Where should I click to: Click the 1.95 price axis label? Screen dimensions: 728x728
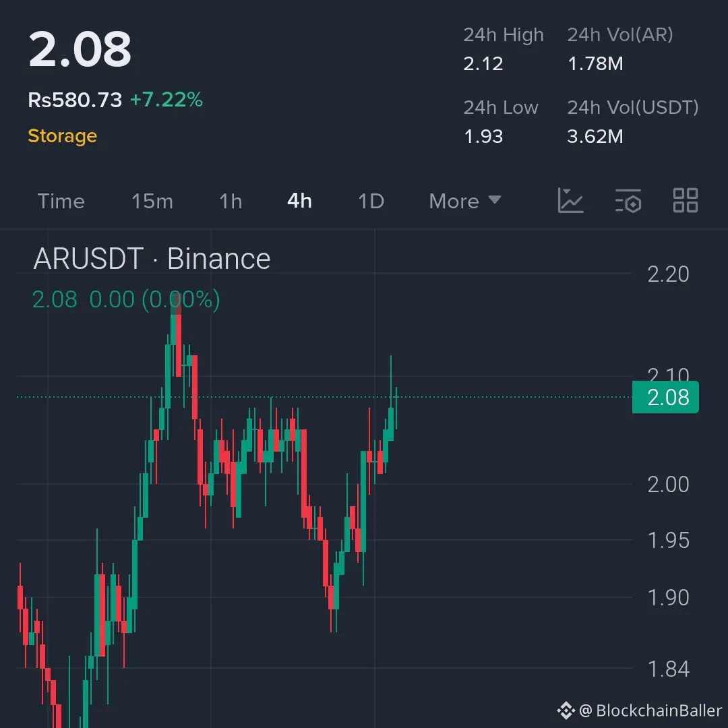coord(668,540)
